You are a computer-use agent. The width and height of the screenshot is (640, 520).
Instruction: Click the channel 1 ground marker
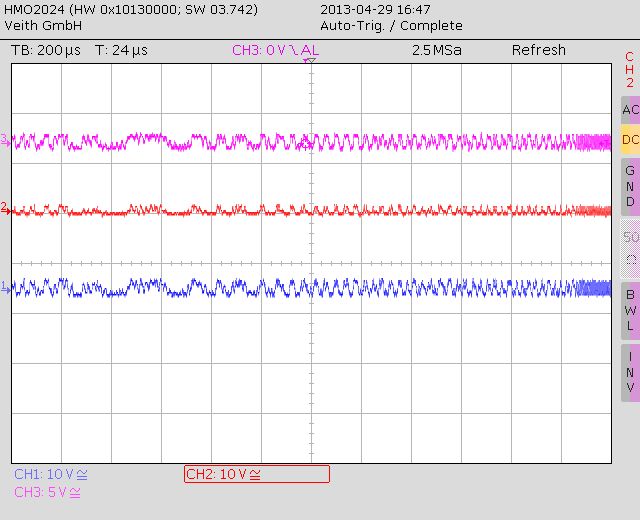pos(5,287)
